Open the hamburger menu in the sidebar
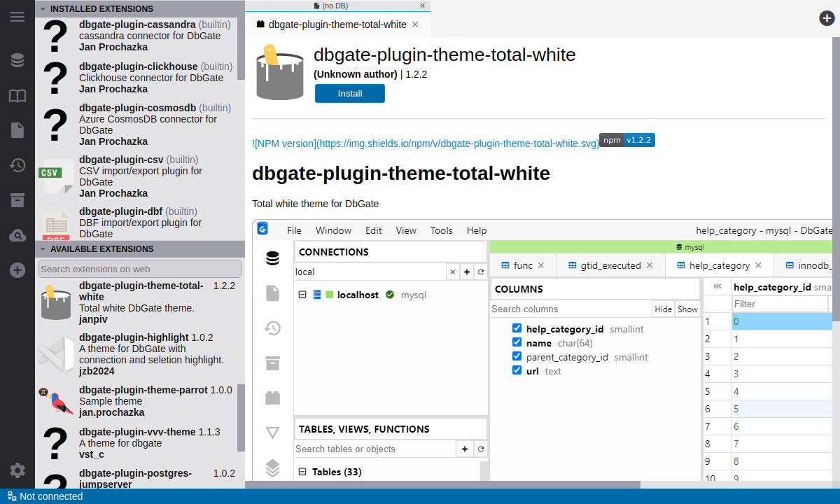Screen dimensions: 840x504 click(17, 17)
